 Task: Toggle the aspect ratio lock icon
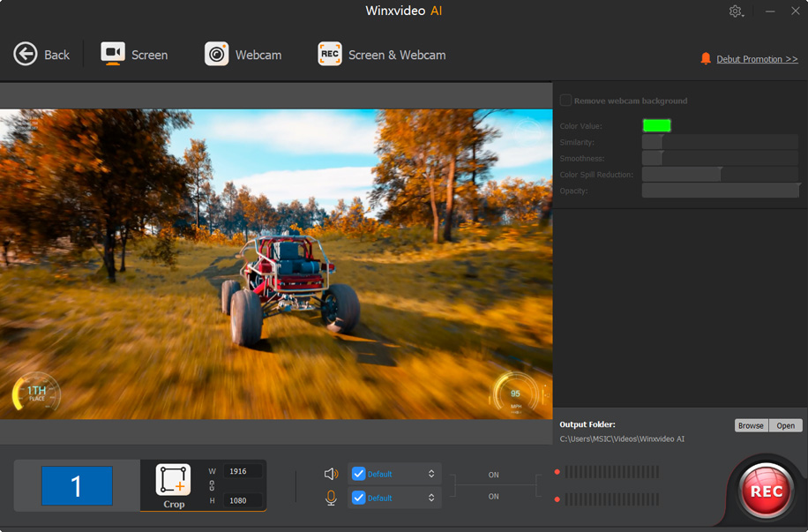pos(212,486)
